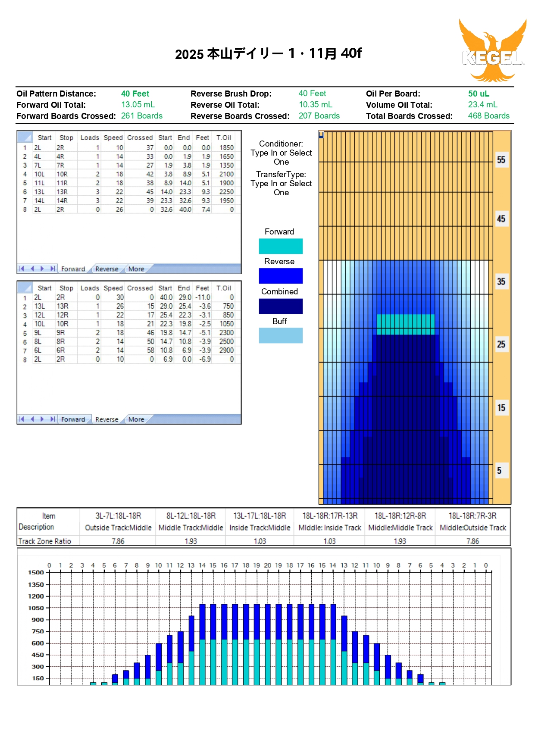The image size is (535, 756).
Task: Click last sheet arrow in lower table
Action: [52, 419]
